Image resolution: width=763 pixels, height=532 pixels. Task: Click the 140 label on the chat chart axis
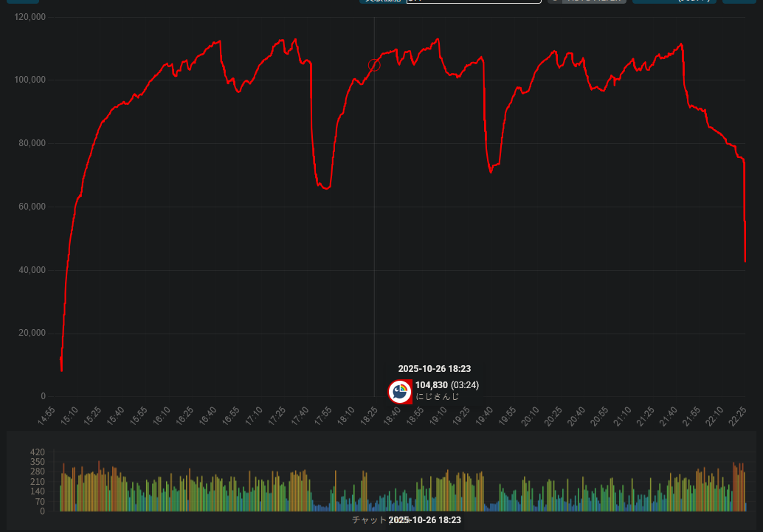click(x=38, y=491)
